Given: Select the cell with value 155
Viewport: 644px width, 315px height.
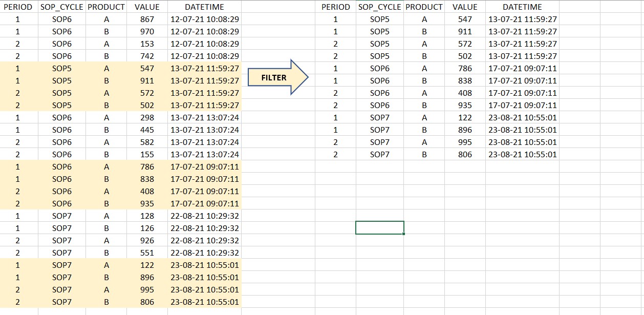Looking at the screenshot, I should (147, 154).
